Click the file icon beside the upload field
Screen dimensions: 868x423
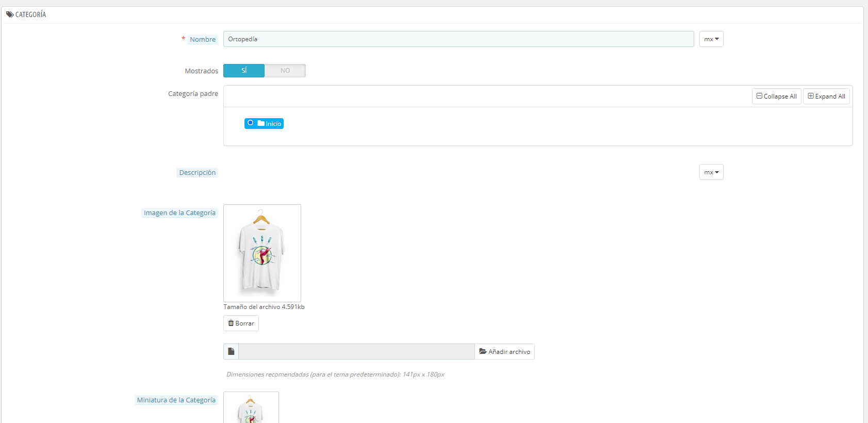231,351
